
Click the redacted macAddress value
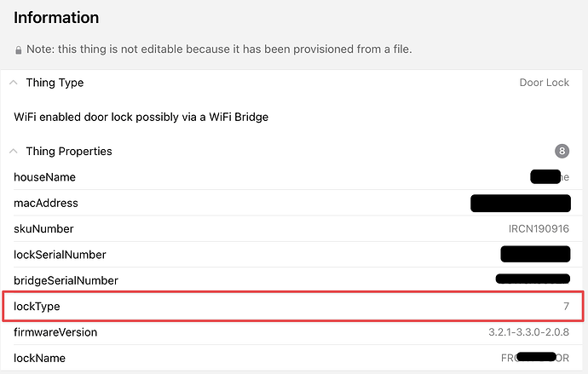coord(520,203)
